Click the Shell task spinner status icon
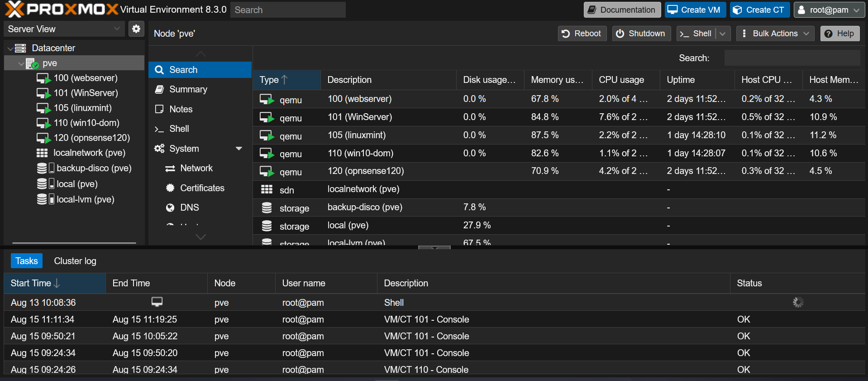 point(798,302)
